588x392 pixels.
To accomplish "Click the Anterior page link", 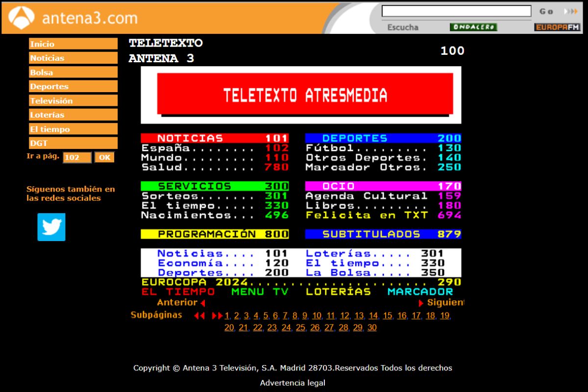I will (177, 303).
